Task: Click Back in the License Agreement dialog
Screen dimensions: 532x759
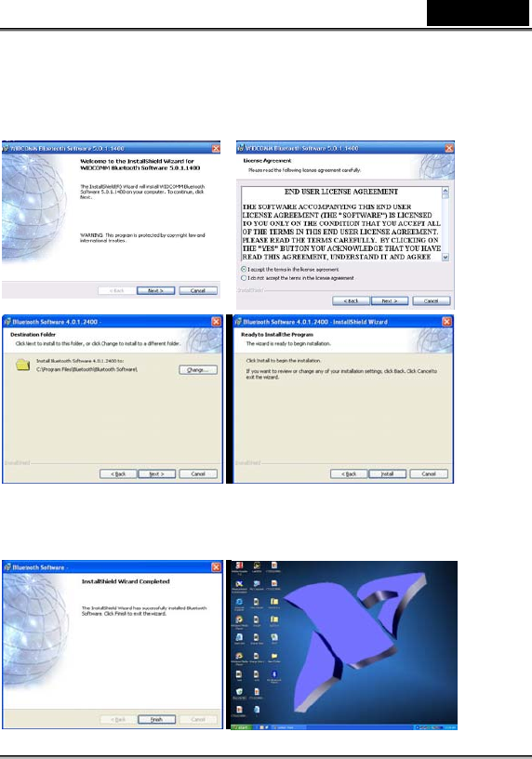Action: pos(351,300)
